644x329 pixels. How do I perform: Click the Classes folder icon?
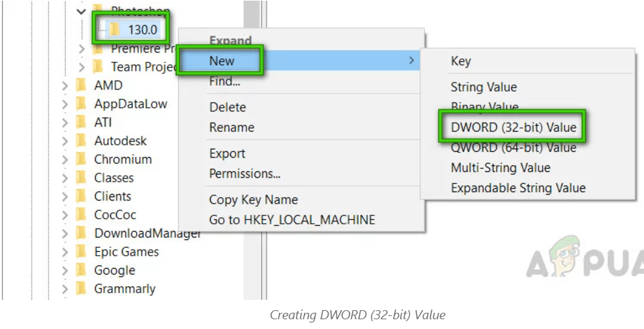81,177
